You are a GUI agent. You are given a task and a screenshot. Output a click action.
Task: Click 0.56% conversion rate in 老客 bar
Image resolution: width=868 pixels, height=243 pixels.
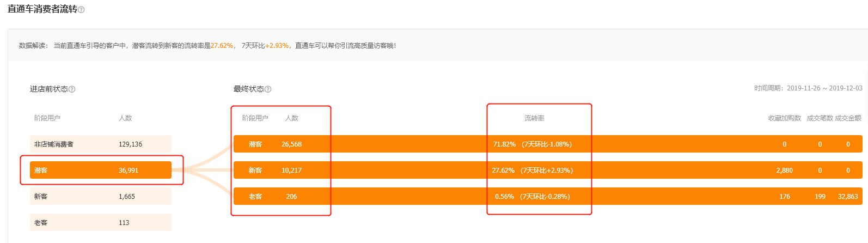pos(504,197)
